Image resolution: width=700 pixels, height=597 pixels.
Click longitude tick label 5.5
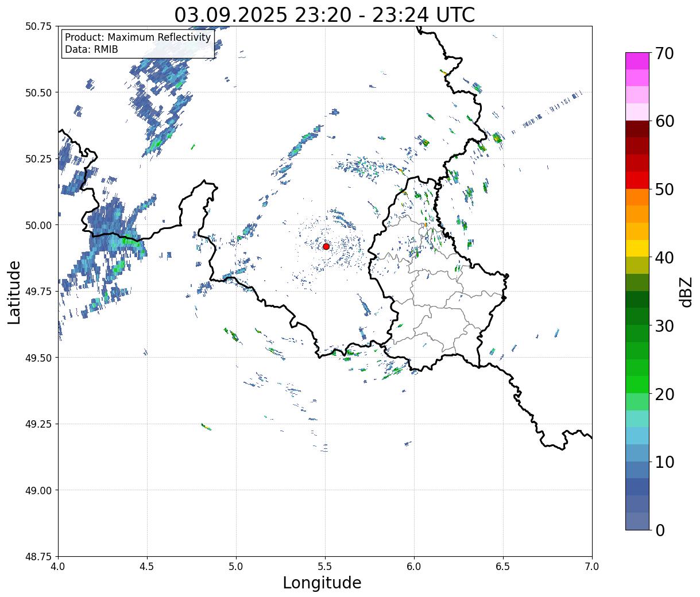pos(325,567)
